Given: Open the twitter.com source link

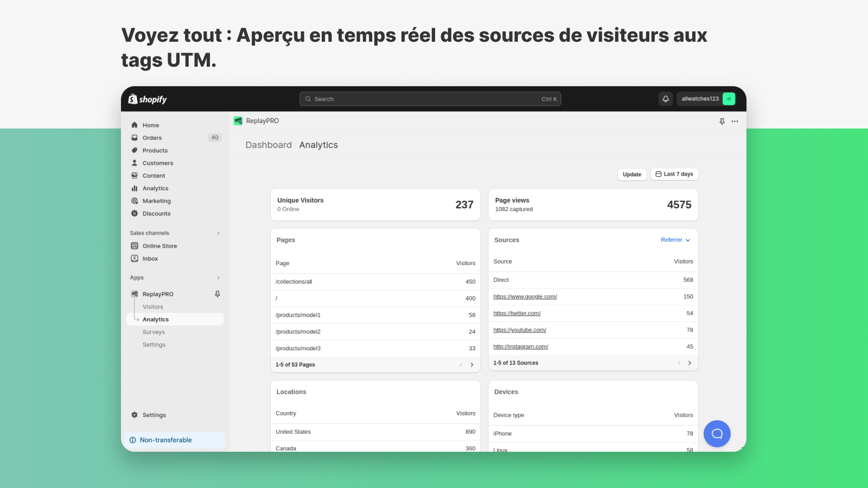Looking at the screenshot, I should point(516,313).
